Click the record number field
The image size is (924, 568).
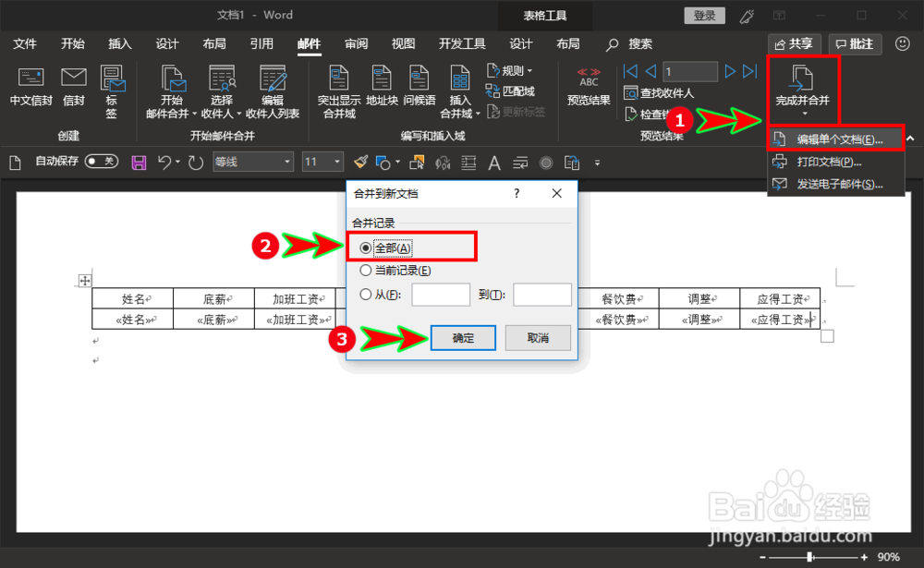tap(690, 71)
